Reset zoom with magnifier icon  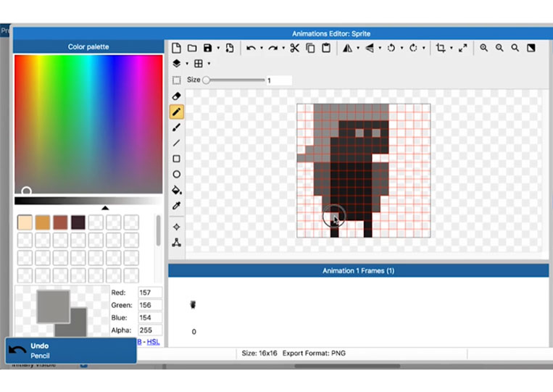pyautogui.click(x=515, y=48)
